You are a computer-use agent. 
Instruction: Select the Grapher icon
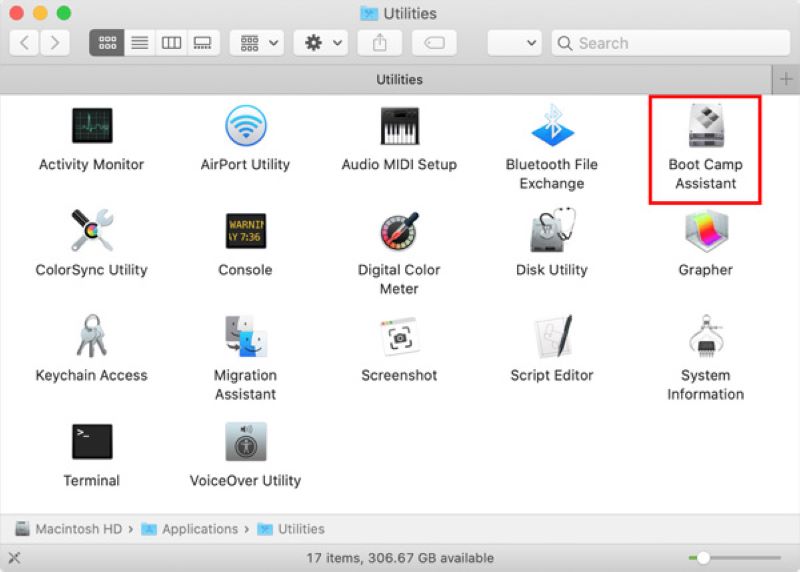pyautogui.click(x=706, y=231)
